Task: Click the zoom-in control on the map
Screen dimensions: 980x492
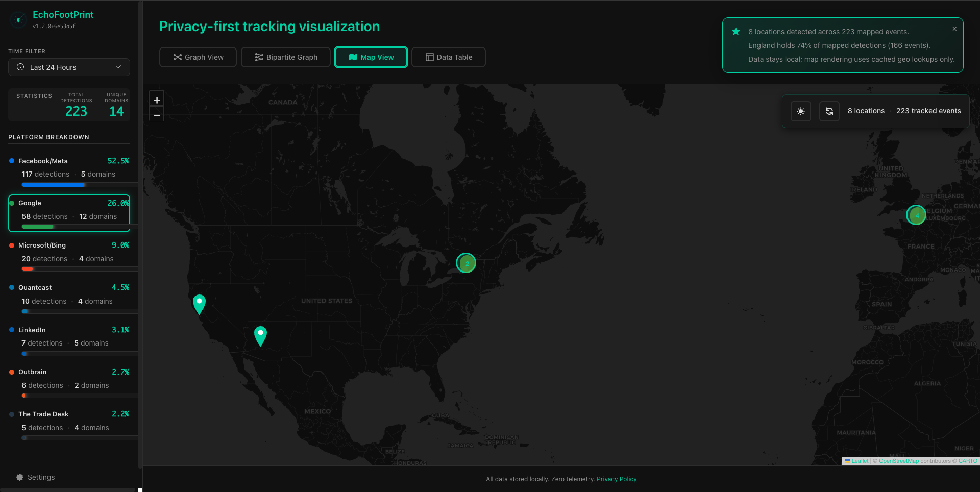Action: (x=157, y=100)
